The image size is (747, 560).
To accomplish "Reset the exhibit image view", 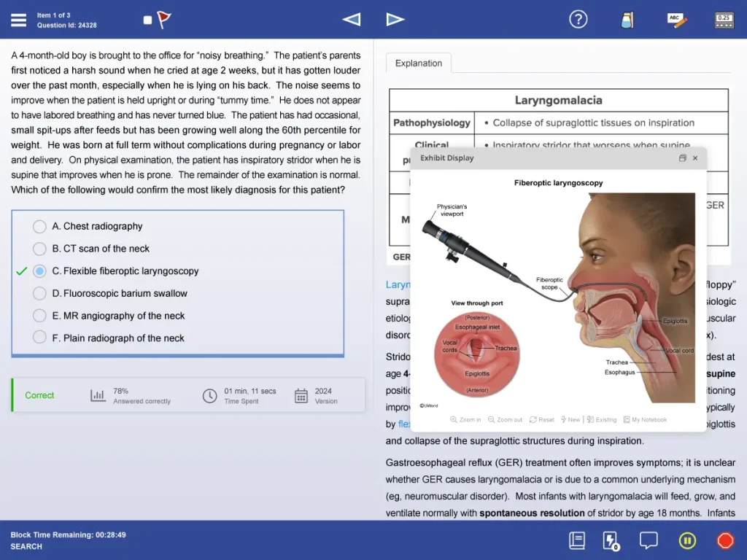I will point(542,420).
